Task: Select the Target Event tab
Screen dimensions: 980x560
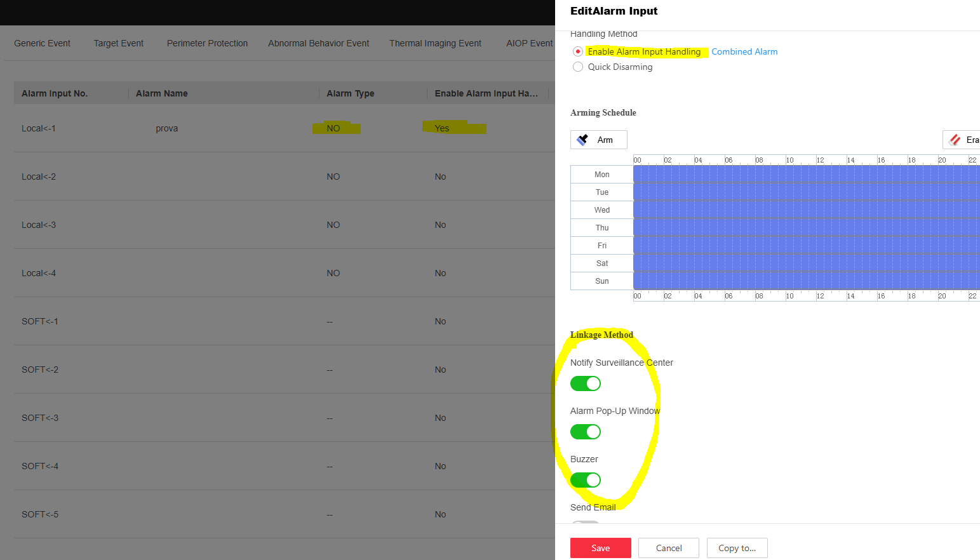Action: click(118, 43)
